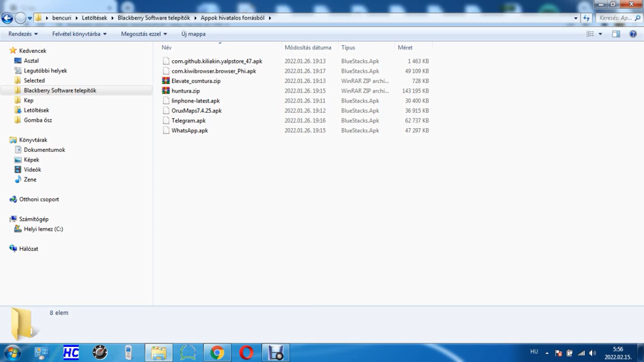
Task: Jump to Letöltések in the address breadcrumb
Action: click(x=94, y=18)
